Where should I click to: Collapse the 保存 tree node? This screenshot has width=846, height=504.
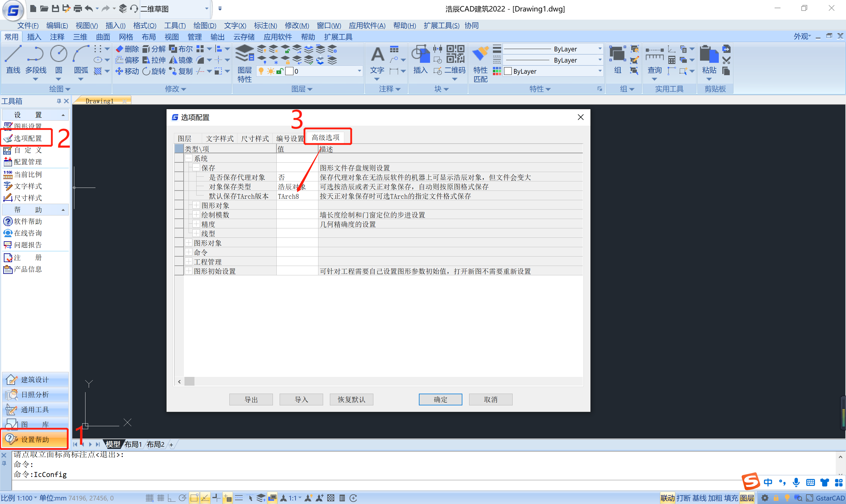[196, 168]
